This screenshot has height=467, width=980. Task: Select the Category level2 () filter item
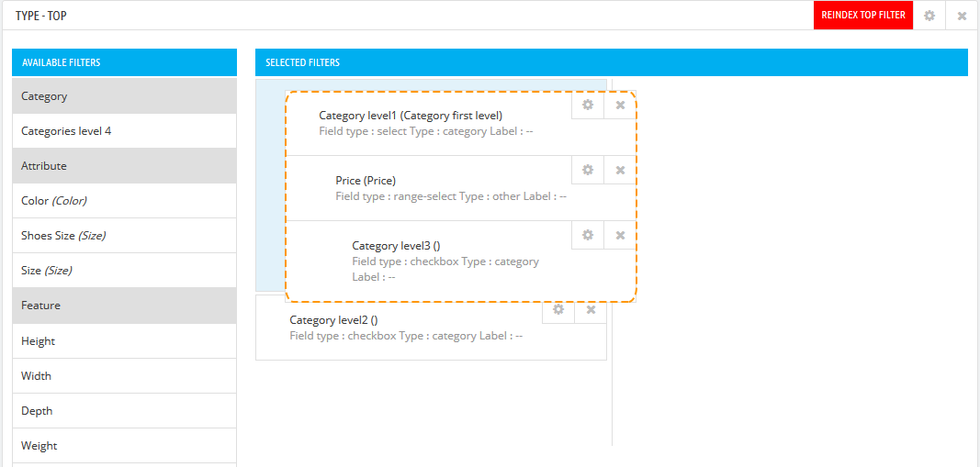pos(432,328)
